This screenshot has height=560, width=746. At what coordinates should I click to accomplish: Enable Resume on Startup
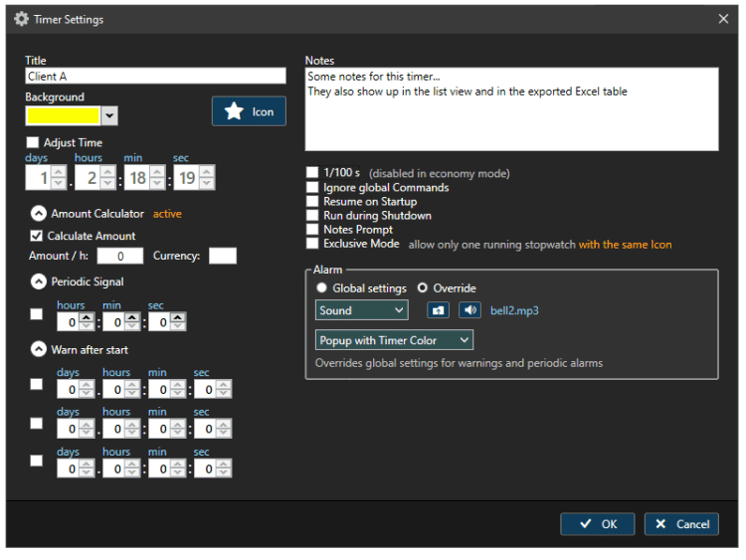312,201
